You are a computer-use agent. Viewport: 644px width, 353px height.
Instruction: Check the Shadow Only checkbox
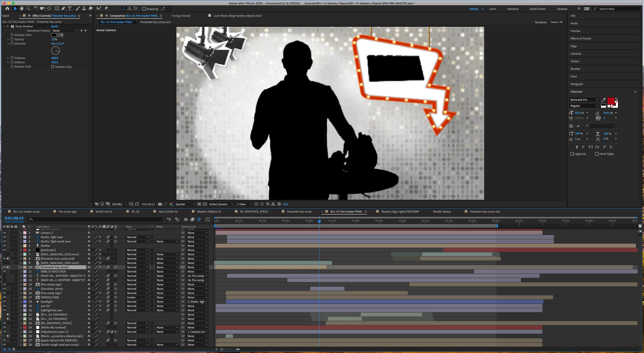tap(53, 67)
